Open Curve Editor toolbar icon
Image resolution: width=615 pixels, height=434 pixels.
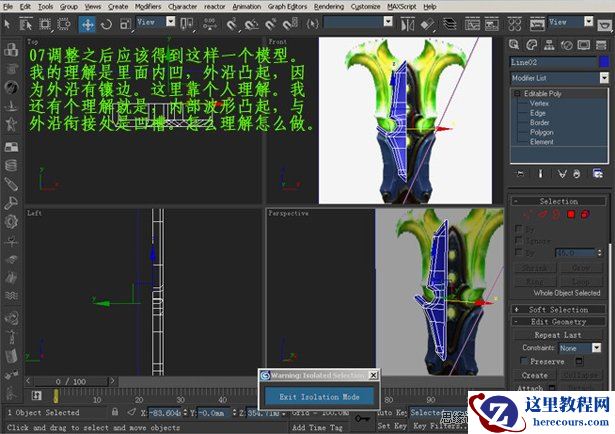pyautogui.click(x=472, y=25)
